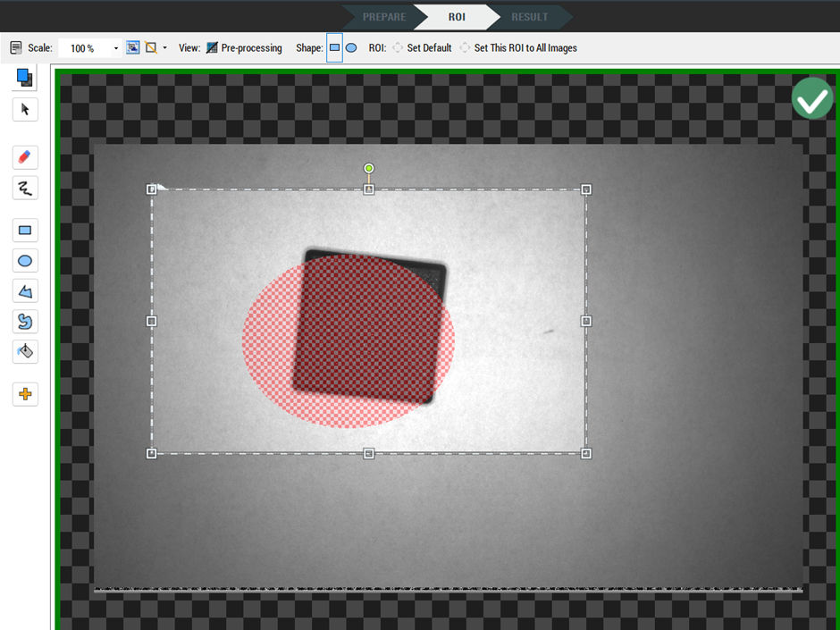Image resolution: width=840 pixels, height=630 pixels.
Task: Select the ellipse drawing tool in sidebar
Action: click(x=25, y=261)
